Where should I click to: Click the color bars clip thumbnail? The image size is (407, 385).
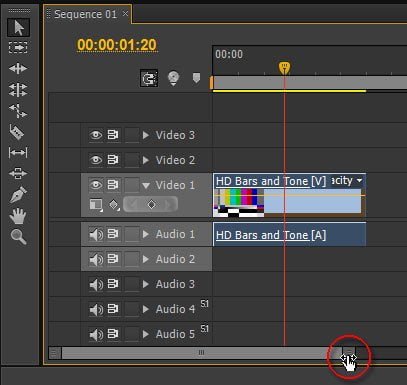(239, 203)
